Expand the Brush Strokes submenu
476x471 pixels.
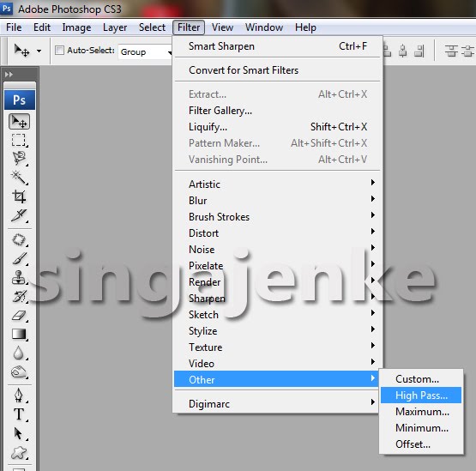tap(276, 217)
